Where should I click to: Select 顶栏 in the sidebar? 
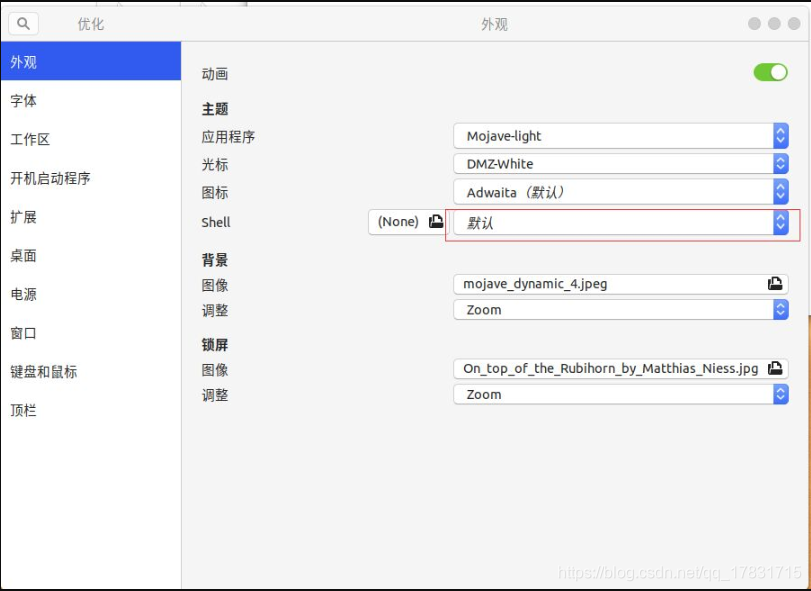(x=91, y=411)
